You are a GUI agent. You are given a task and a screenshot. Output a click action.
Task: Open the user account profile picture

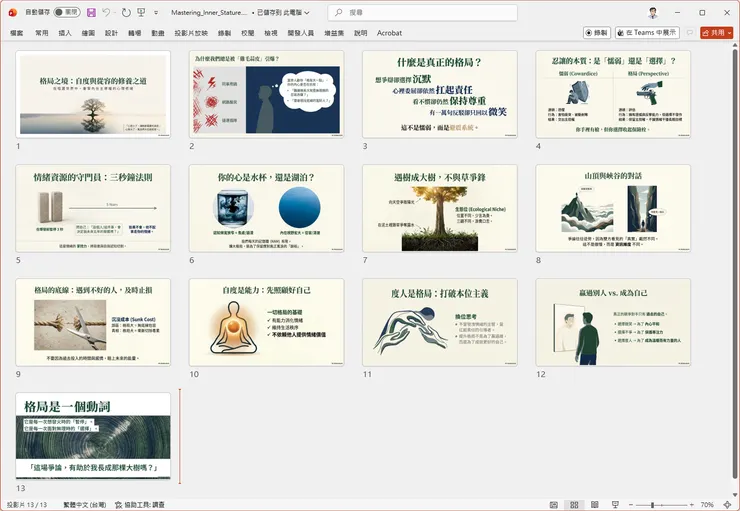tap(652, 12)
